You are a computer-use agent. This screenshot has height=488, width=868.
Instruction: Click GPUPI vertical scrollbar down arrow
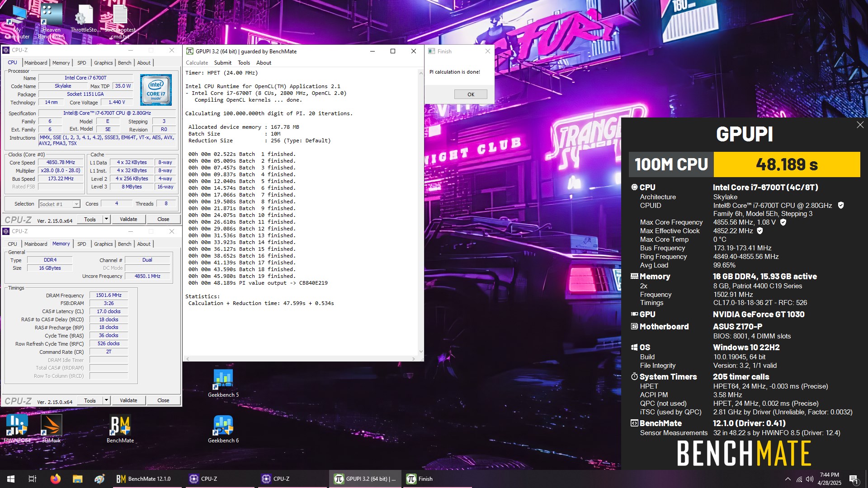pos(421,352)
